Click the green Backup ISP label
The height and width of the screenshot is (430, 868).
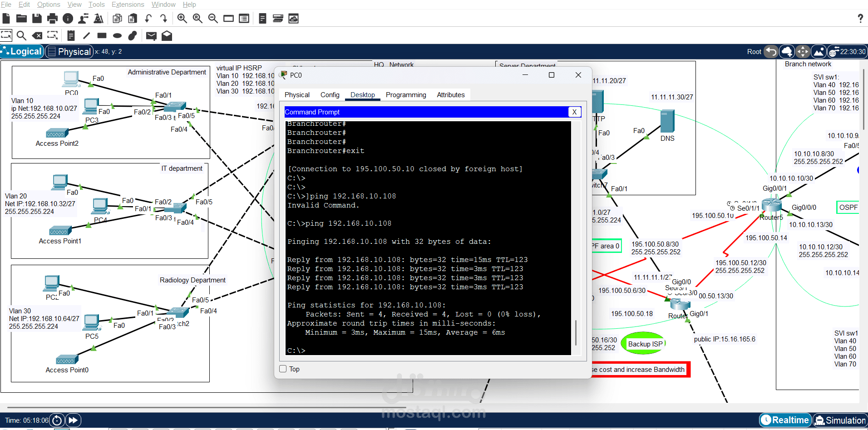coord(645,344)
